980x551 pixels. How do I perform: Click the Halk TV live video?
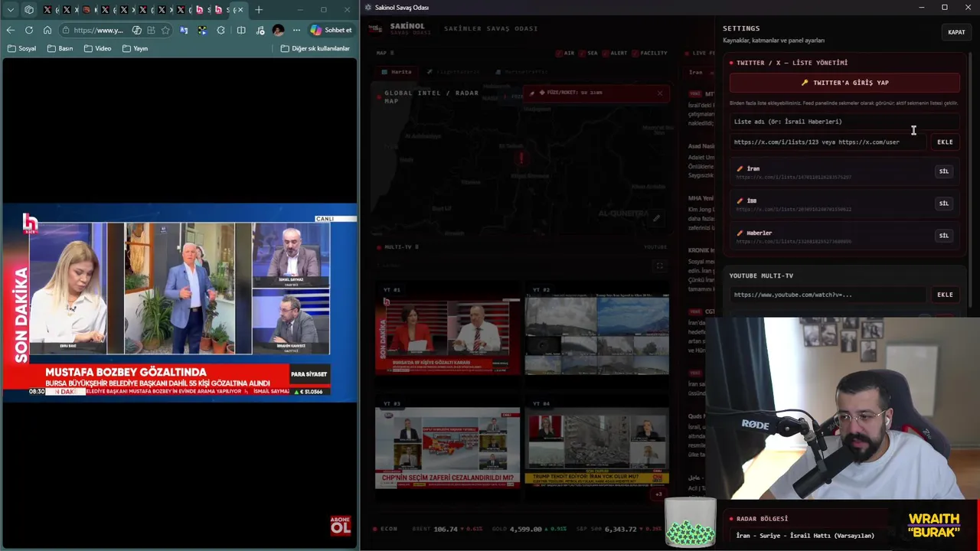[x=180, y=302]
